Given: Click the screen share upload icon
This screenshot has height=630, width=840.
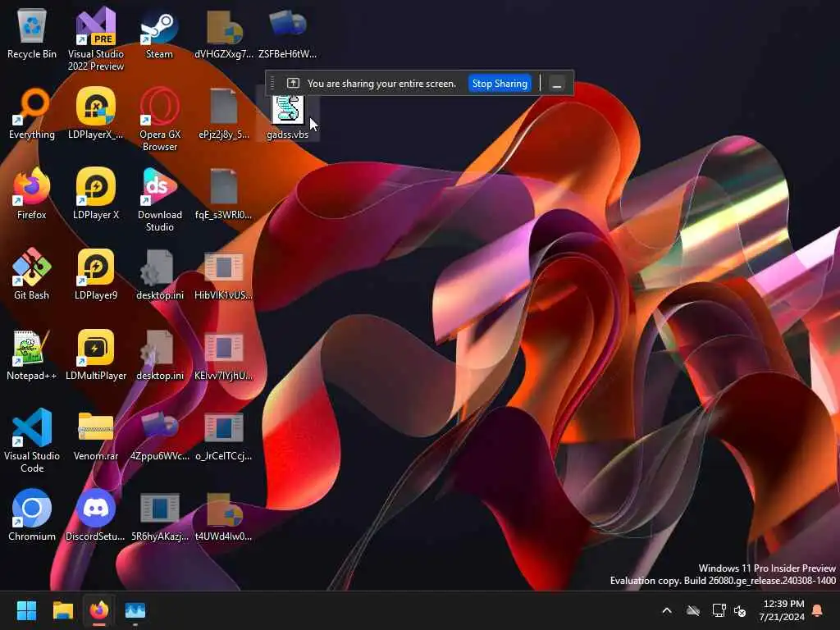Looking at the screenshot, I should tap(293, 83).
